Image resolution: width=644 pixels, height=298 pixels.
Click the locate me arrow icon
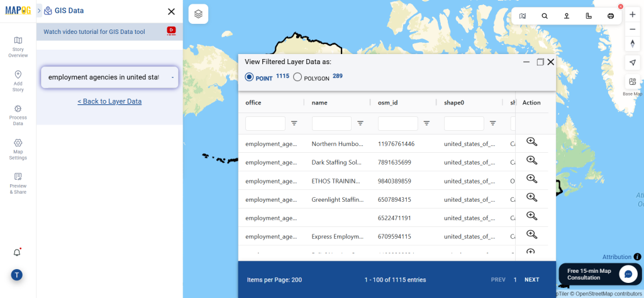click(633, 62)
